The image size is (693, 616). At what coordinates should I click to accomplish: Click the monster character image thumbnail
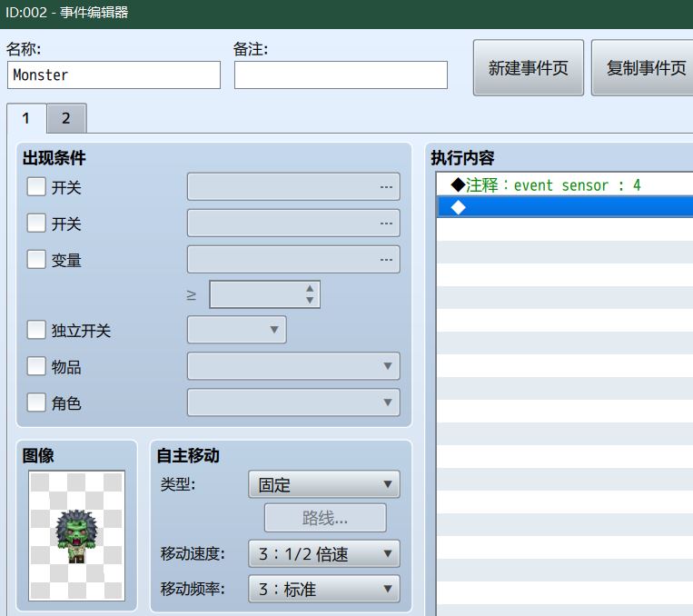[x=77, y=535]
